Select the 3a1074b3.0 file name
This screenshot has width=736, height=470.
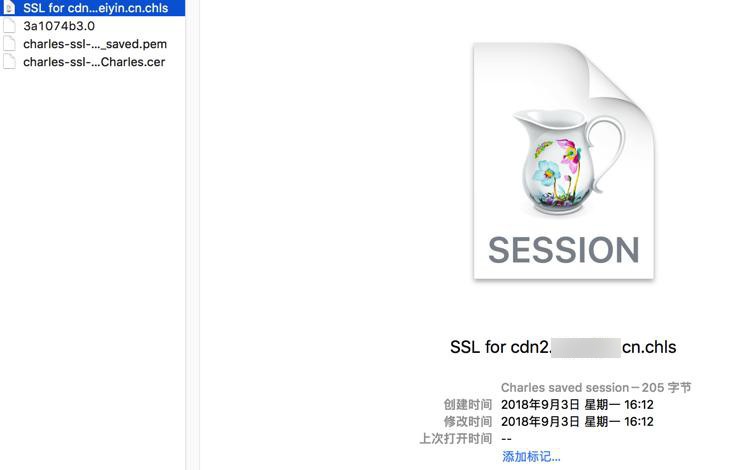(59, 26)
